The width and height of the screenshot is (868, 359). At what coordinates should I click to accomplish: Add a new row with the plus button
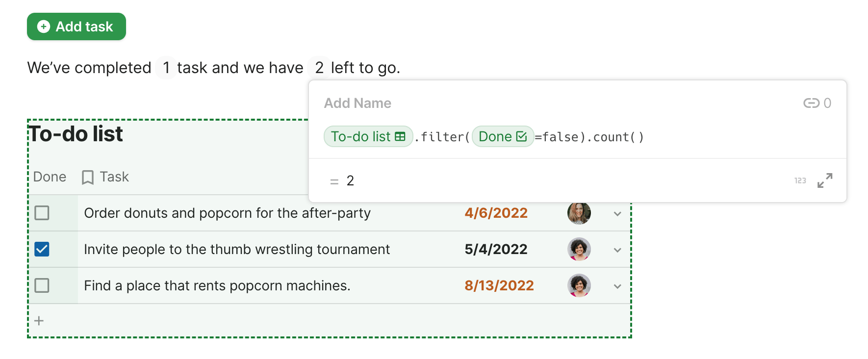39,321
